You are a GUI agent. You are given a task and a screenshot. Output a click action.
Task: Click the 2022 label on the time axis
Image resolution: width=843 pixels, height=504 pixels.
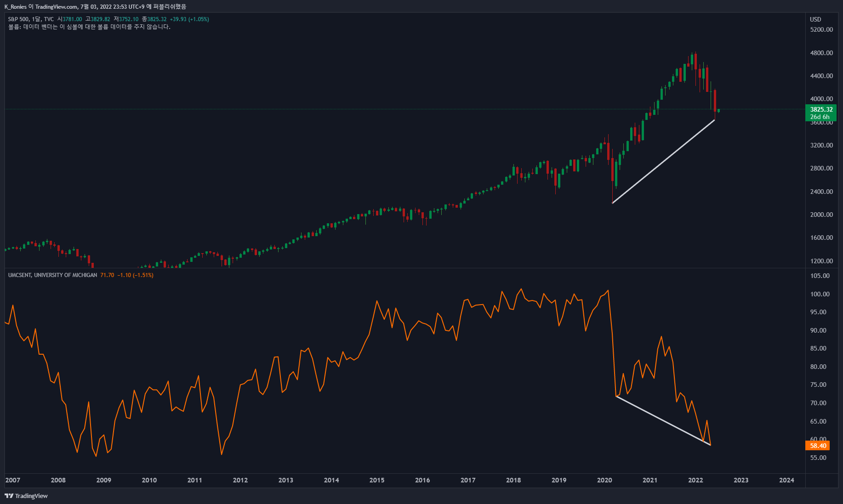click(695, 480)
